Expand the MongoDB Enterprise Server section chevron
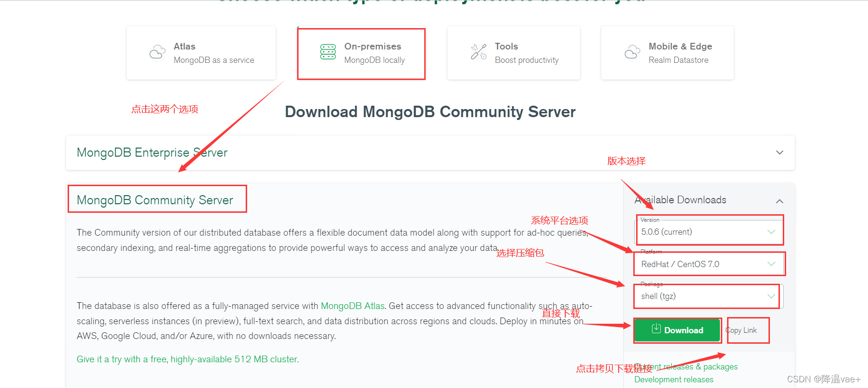This screenshot has height=388, width=868. [x=779, y=152]
